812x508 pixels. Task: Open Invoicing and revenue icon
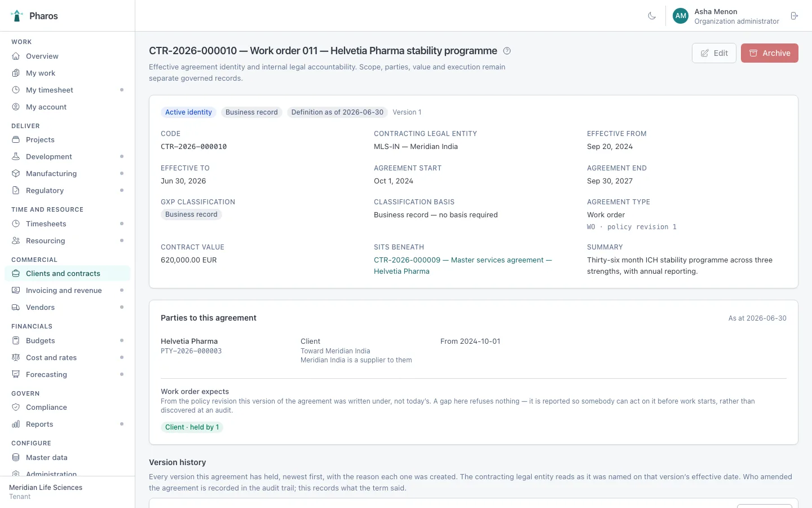(x=16, y=291)
